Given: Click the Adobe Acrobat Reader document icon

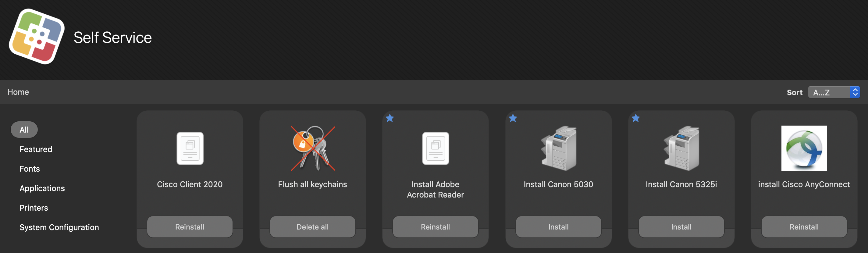Looking at the screenshot, I should point(436,148).
